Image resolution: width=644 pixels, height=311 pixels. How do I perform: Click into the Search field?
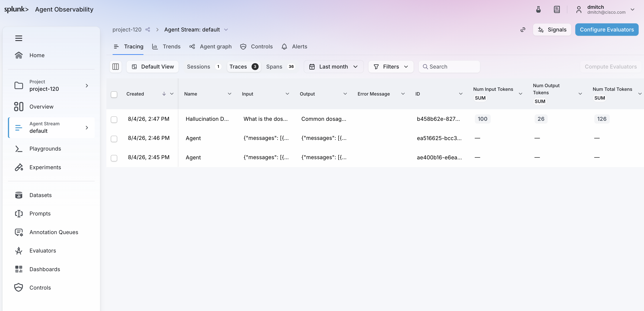pyautogui.click(x=449, y=67)
